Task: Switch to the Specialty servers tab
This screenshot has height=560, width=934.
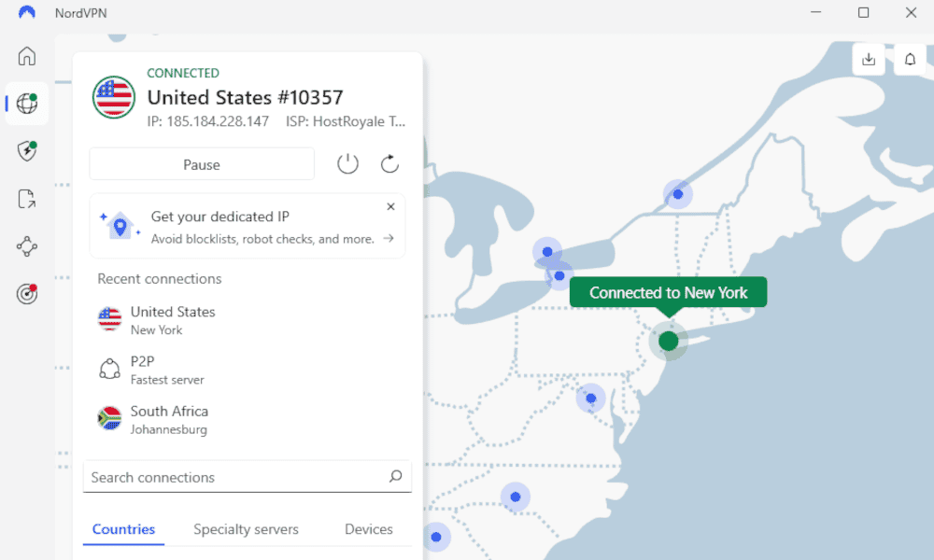Action: click(246, 529)
